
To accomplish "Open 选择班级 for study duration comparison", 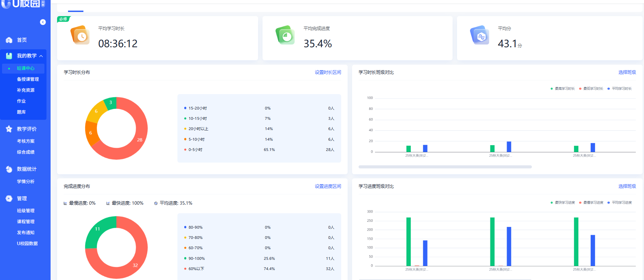I will [x=627, y=72].
